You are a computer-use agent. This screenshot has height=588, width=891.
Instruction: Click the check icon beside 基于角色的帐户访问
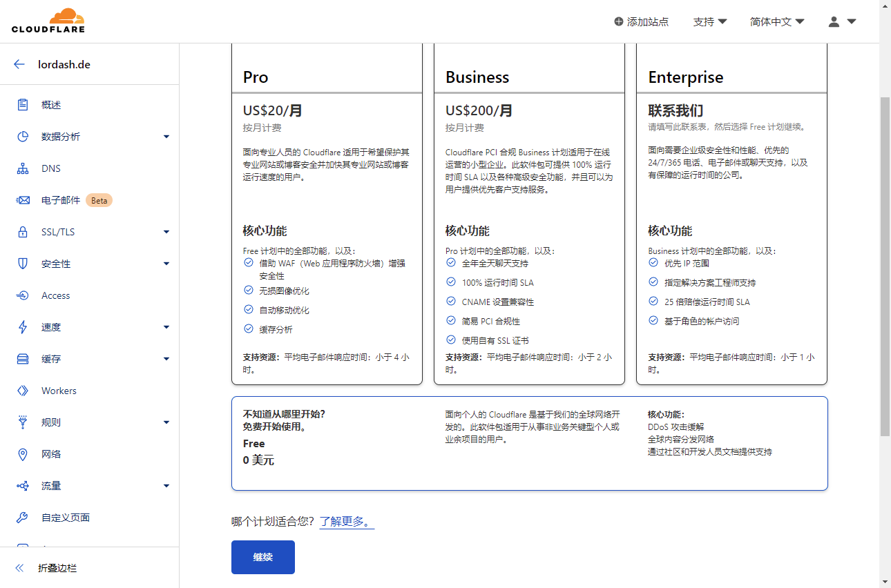(x=653, y=320)
